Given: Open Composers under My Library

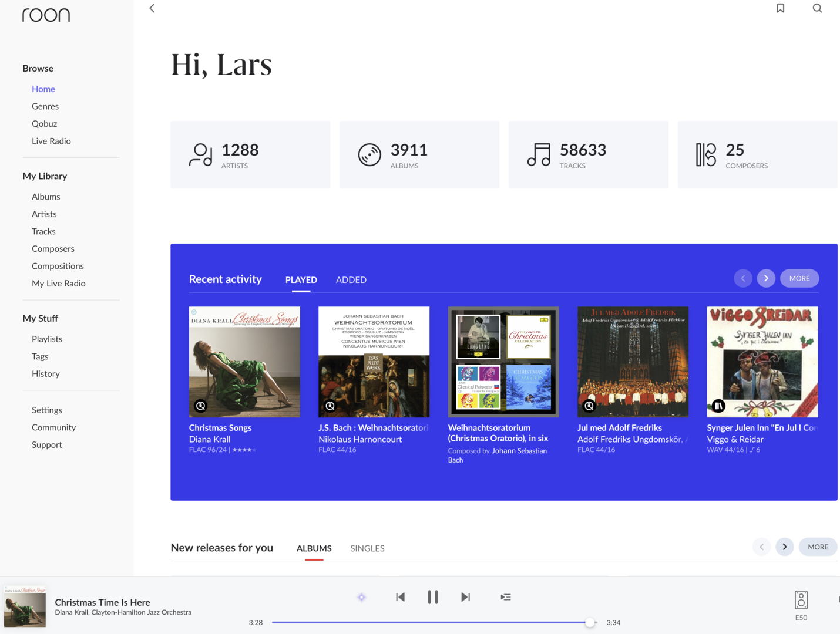Looking at the screenshot, I should coord(53,248).
